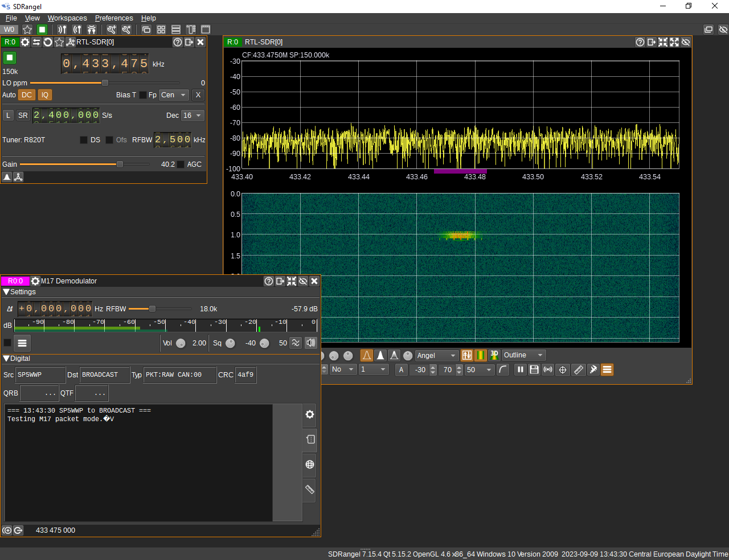Click the 3D spectrogram icon
729x560 pixels.
click(494, 355)
